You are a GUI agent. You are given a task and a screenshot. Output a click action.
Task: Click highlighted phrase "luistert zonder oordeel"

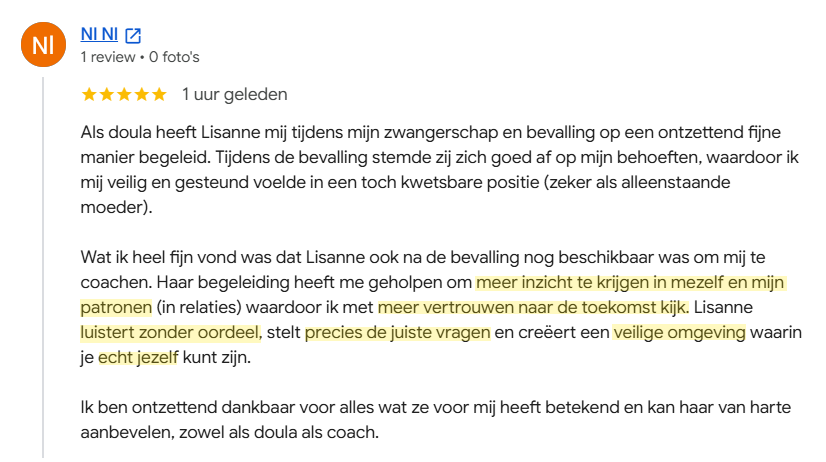[170, 332]
